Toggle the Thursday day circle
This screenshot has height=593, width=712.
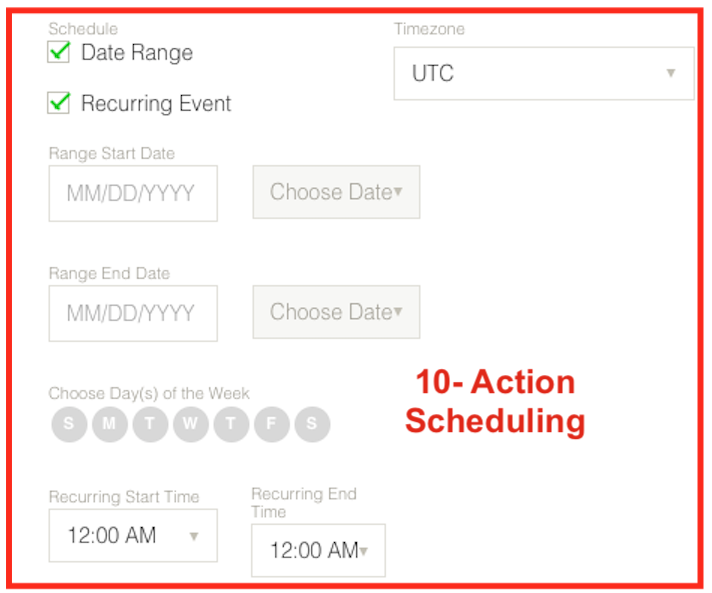[x=231, y=424]
